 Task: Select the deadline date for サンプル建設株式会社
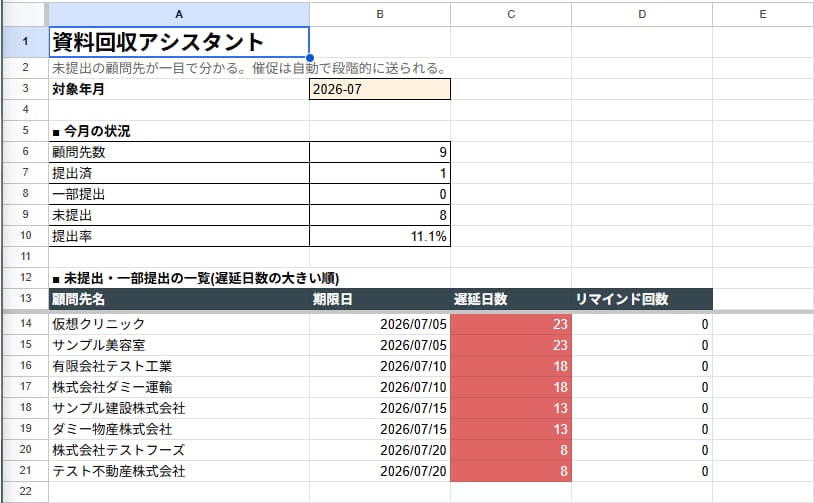click(380, 408)
